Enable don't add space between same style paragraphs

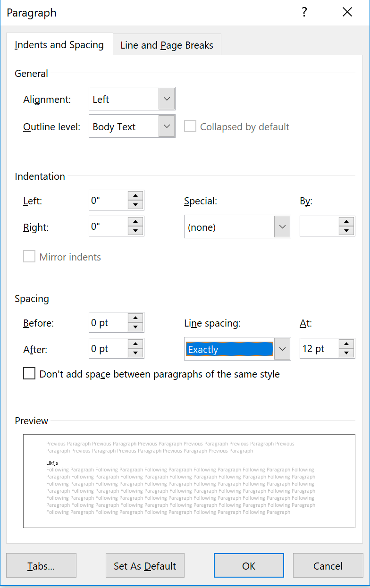point(29,373)
